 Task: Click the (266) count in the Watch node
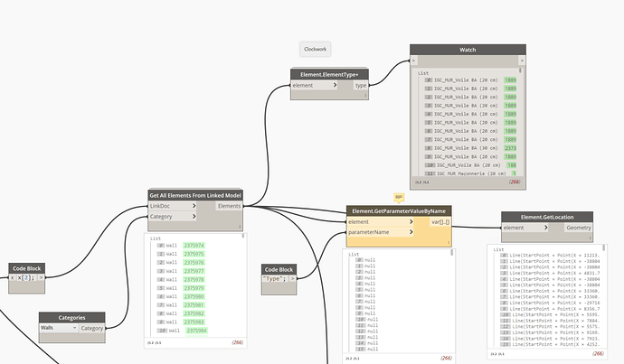(x=515, y=182)
